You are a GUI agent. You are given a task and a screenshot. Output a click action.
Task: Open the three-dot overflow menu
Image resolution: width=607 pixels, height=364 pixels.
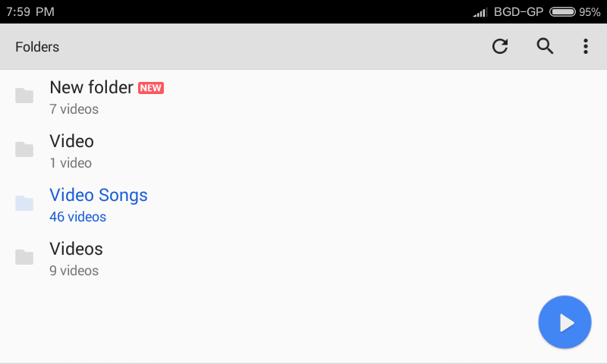click(x=585, y=46)
